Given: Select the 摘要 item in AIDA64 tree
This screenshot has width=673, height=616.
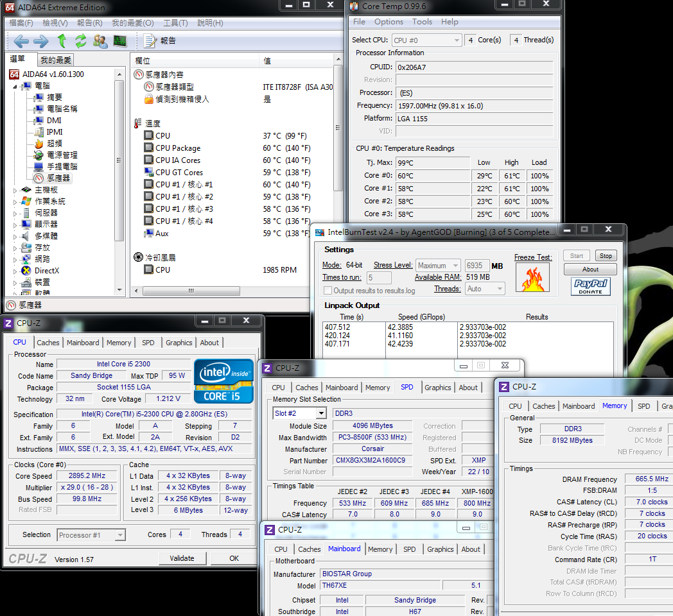Looking at the screenshot, I should [x=55, y=98].
